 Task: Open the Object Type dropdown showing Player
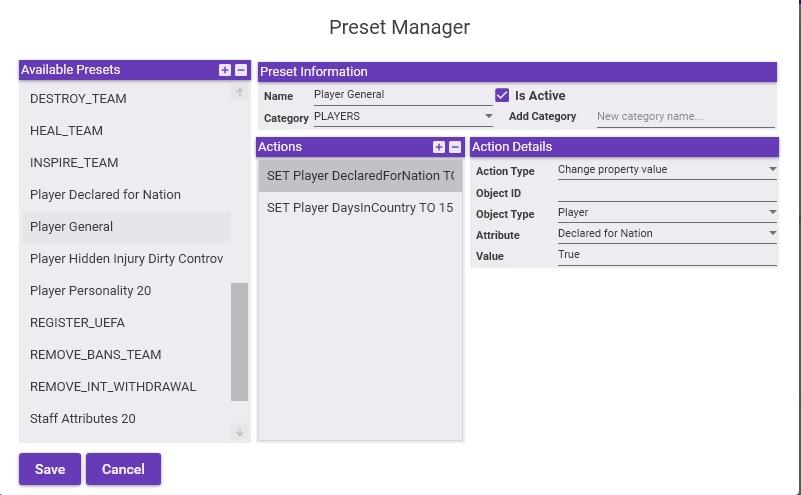pos(667,213)
